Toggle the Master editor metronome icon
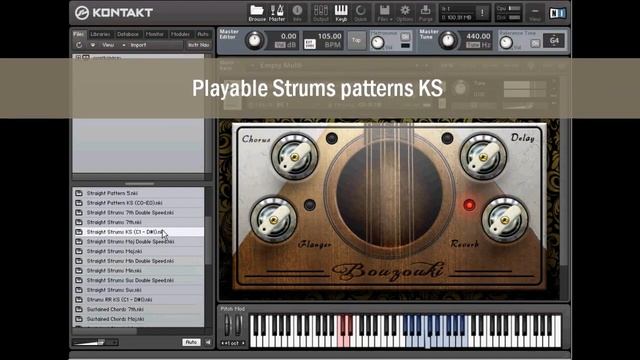Viewport: 640px width, 360px height. [277, 13]
